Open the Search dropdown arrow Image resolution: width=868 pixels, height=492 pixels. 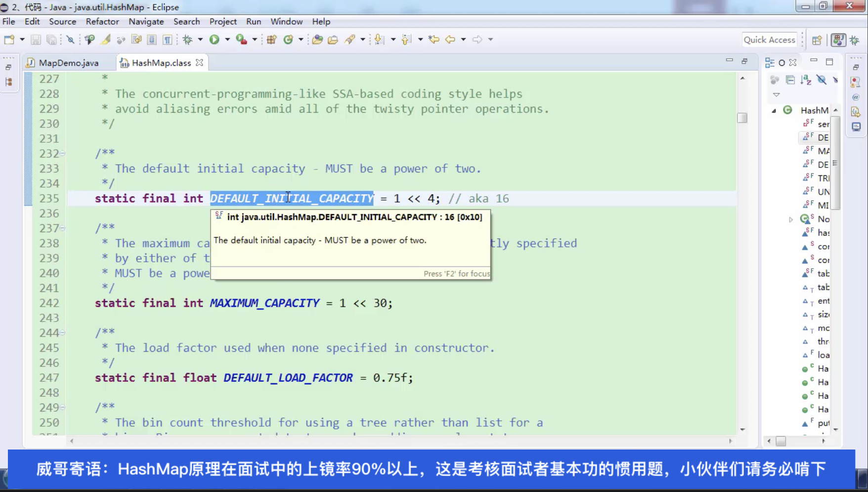tap(362, 40)
